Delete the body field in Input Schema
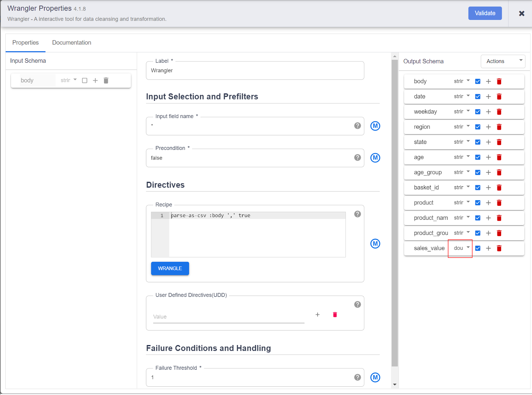Viewport: 532px width, 395px height. tap(106, 80)
